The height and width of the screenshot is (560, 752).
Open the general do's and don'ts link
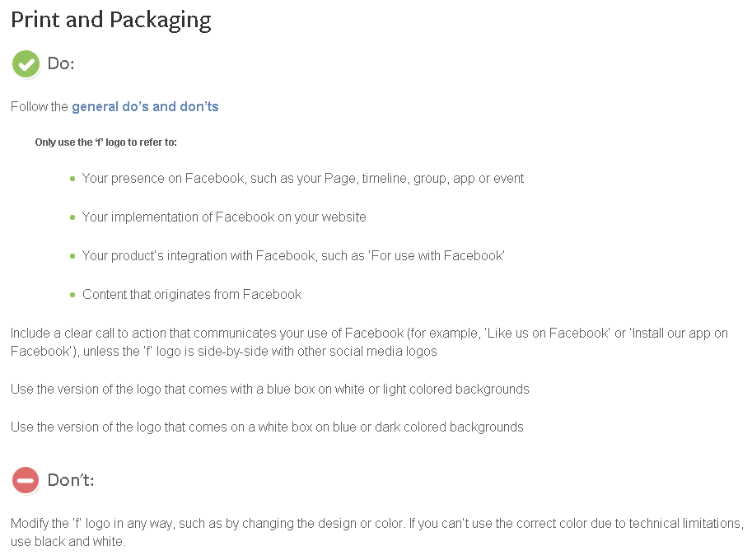[145, 106]
